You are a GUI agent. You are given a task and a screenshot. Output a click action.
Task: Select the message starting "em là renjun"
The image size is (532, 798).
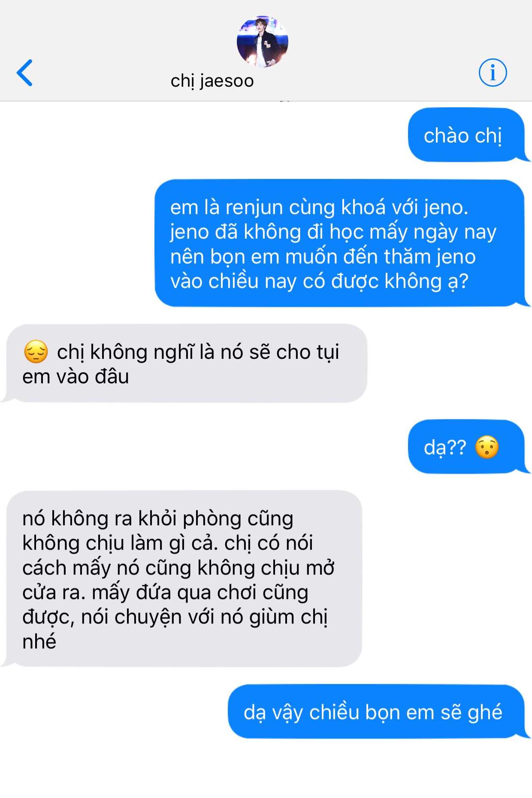coord(339,243)
